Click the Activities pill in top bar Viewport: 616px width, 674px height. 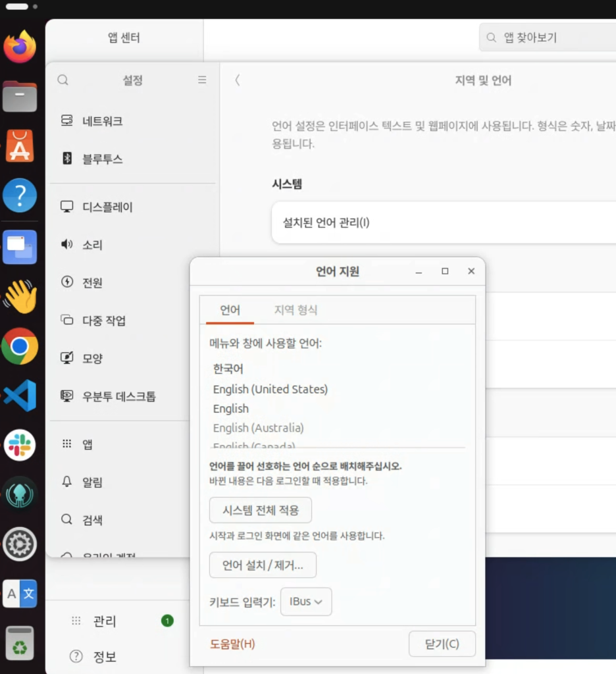point(17,7)
